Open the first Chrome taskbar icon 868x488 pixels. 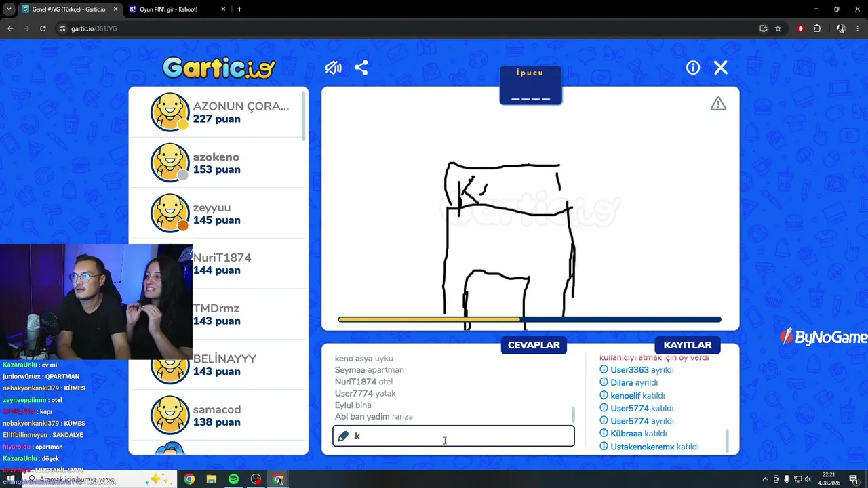pos(189,479)
